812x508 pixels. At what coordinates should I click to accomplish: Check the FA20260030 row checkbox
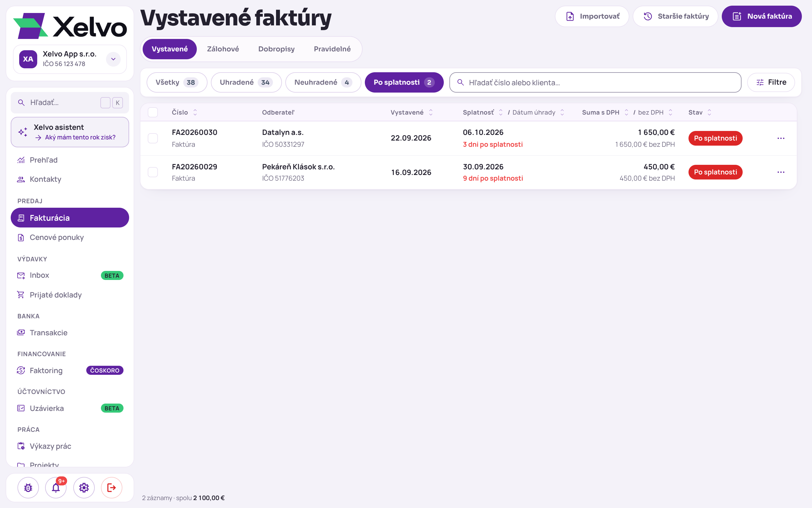[x=153, y=138]
